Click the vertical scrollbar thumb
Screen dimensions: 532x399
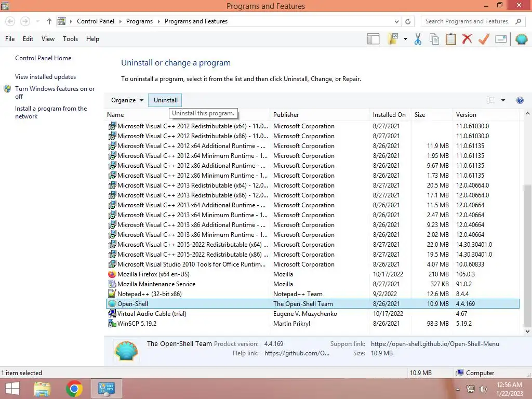[x=527, y=255]
